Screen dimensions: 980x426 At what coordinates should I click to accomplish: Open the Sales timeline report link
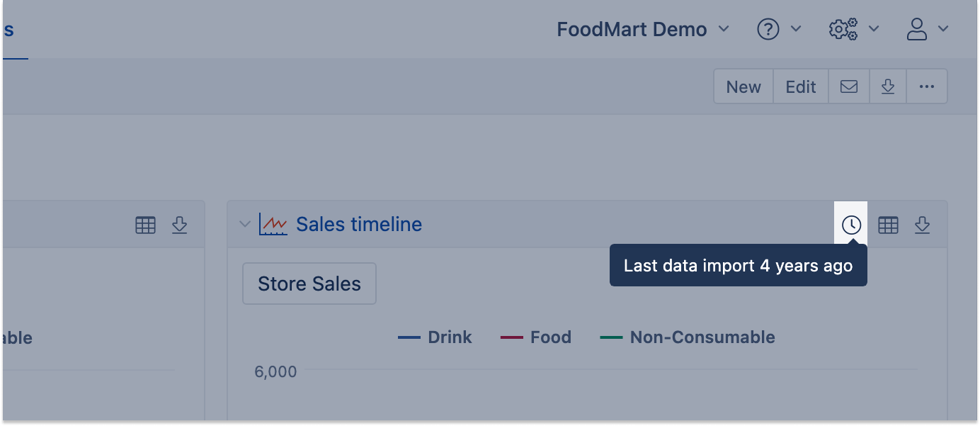coord(359,225)
